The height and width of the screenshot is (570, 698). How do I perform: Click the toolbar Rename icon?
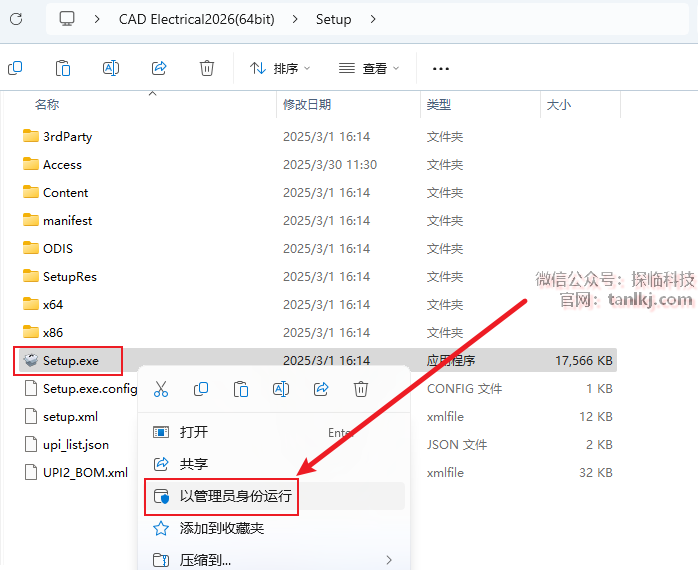coord(111,68)
